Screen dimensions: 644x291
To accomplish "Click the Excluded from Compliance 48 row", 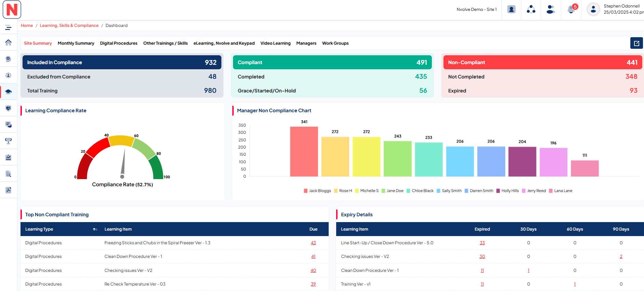I will tap(122, 77).
